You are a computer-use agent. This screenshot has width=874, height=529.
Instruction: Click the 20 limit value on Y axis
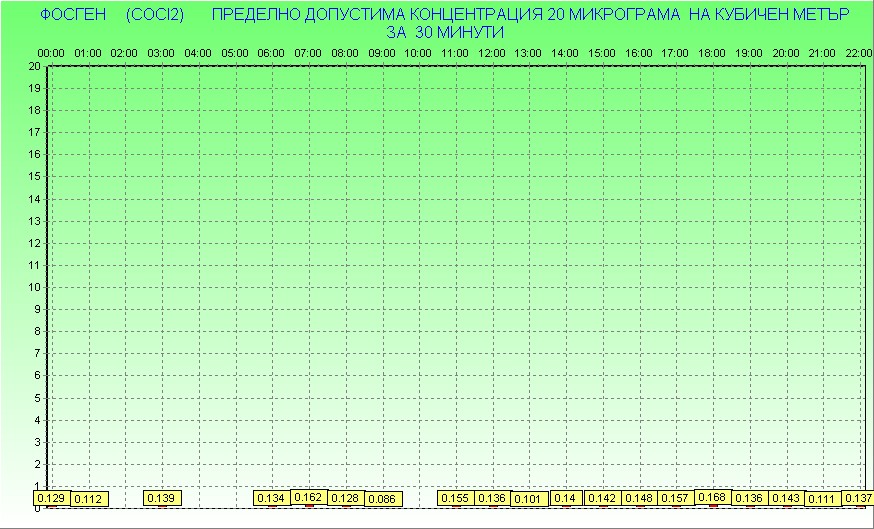35,66
